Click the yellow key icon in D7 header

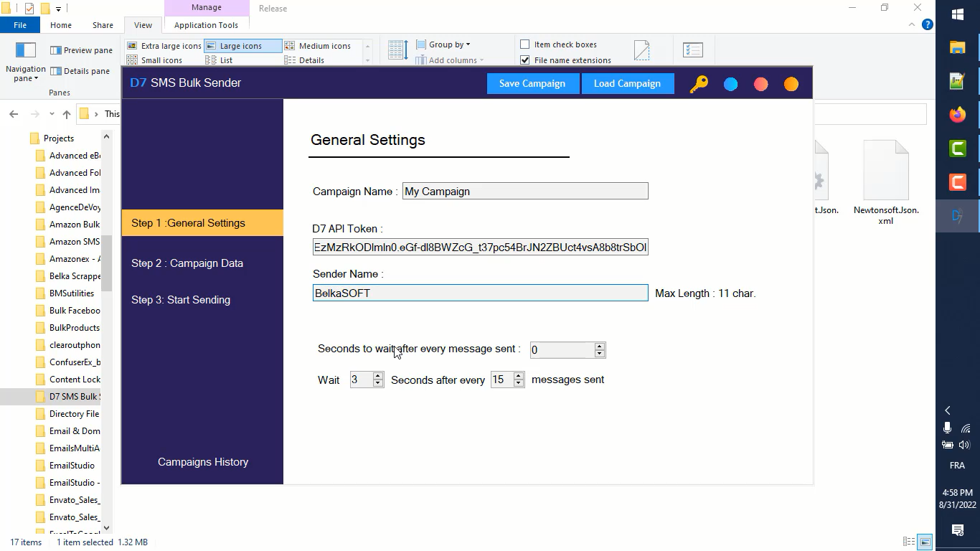(699, 84)
